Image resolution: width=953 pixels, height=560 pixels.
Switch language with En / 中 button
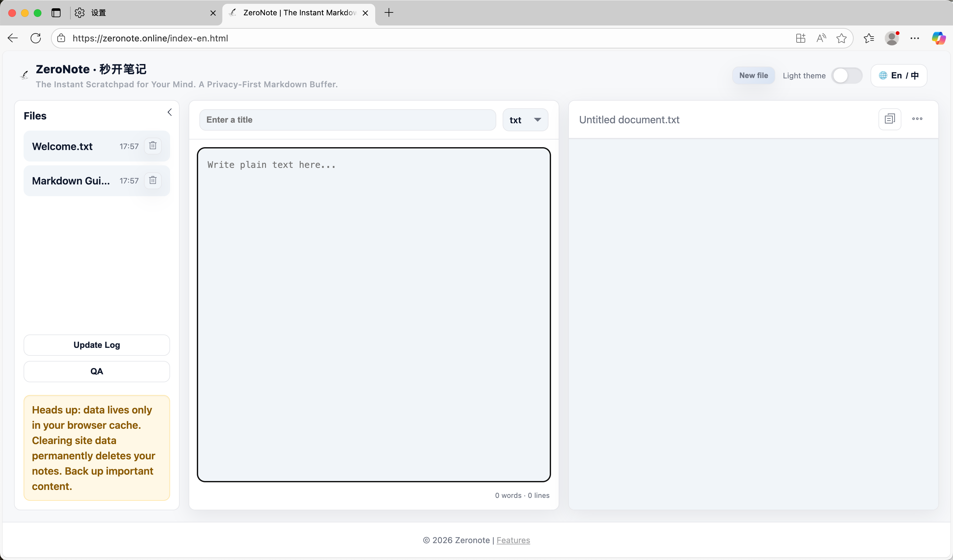[x=899, y=75]
